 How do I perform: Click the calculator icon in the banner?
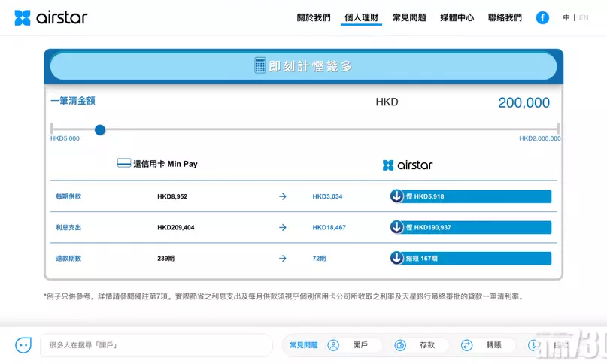pyautogui.click(x=259, y=65)
